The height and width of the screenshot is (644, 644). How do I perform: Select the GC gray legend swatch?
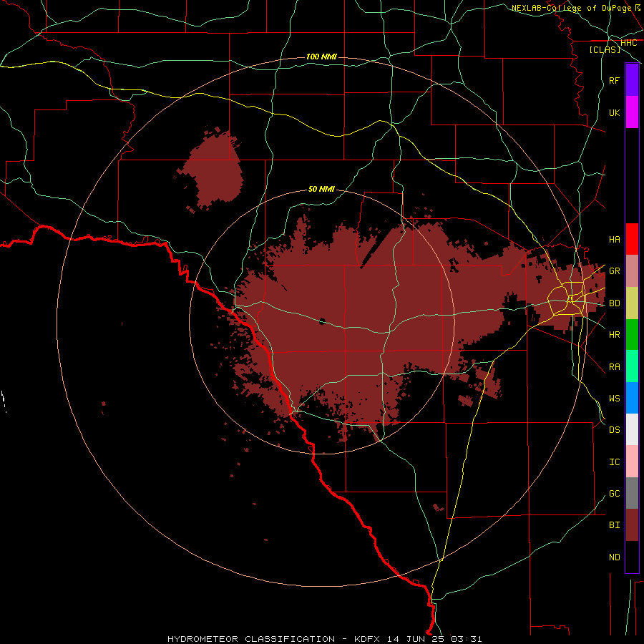[632, 493]
